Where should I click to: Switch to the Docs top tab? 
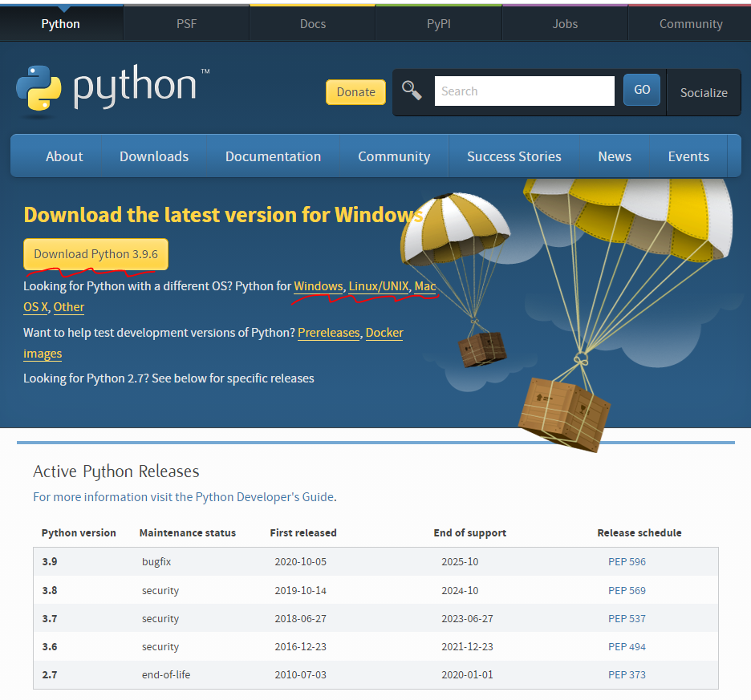coord(313,24)
